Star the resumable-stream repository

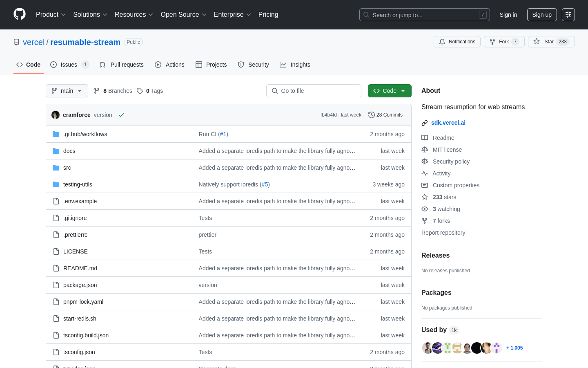(551, 42)
